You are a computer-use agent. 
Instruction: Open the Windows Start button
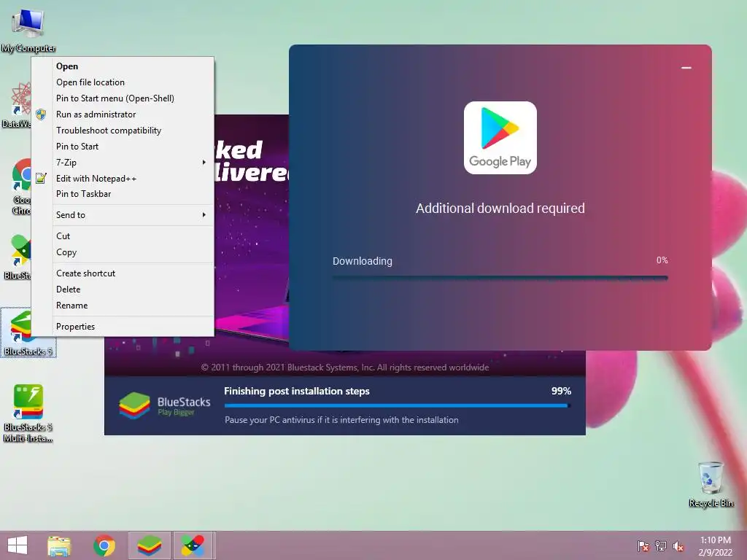point(18,545)
